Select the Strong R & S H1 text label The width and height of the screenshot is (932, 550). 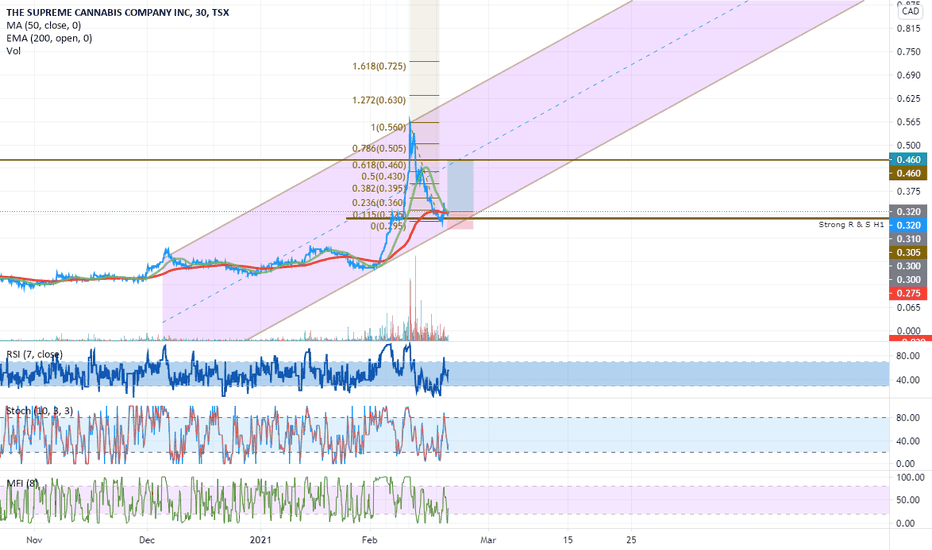coord(851,224)
